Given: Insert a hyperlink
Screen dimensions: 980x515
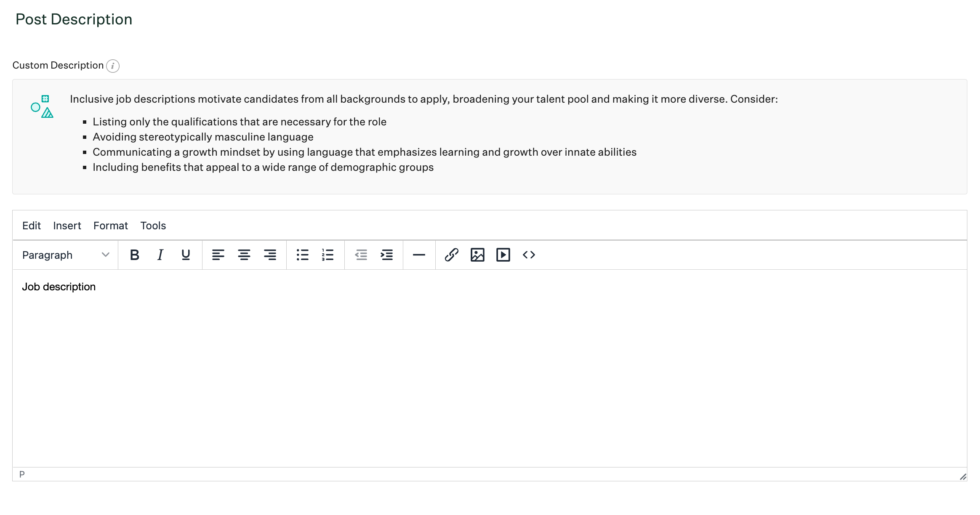Looking at the screenshot, I should point(452,255).
